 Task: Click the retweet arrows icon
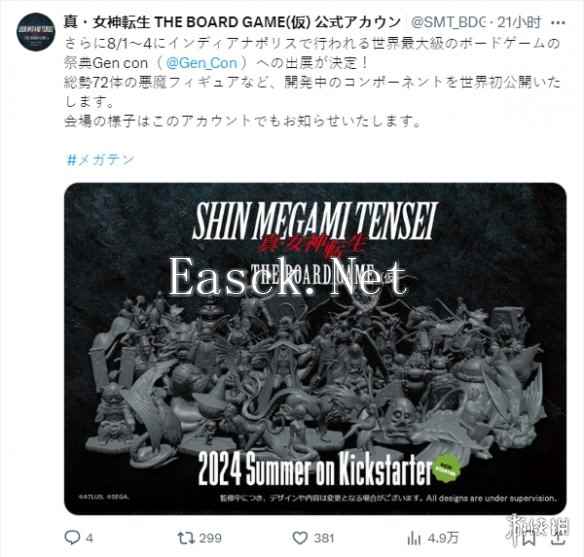click(x=186, y=538)
